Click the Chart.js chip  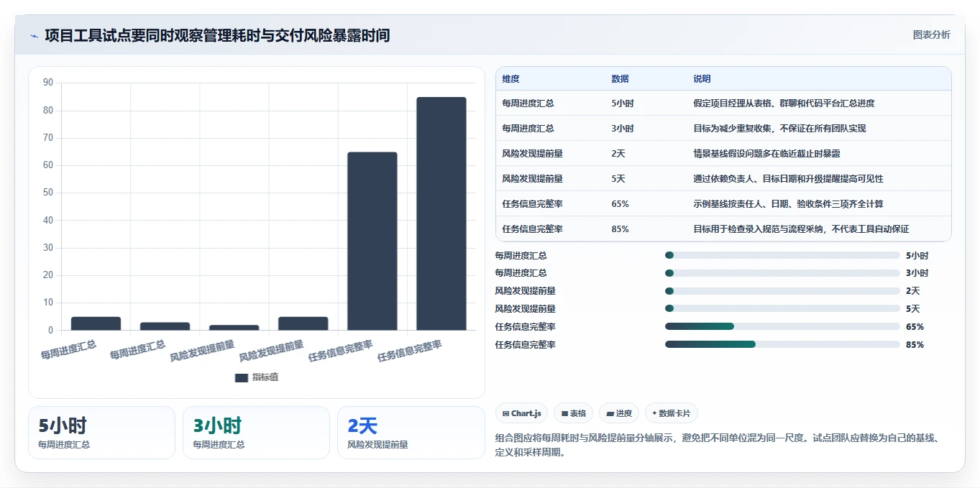click(x=521, y=413)
